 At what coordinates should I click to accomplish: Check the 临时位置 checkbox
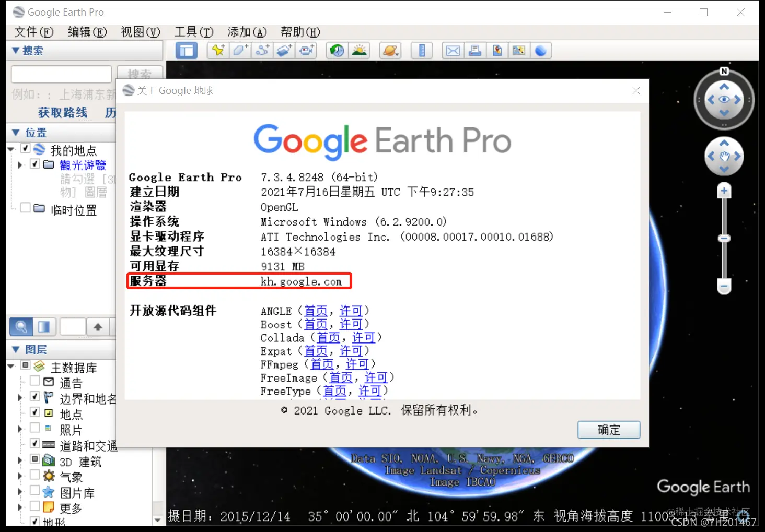[25, 208]
